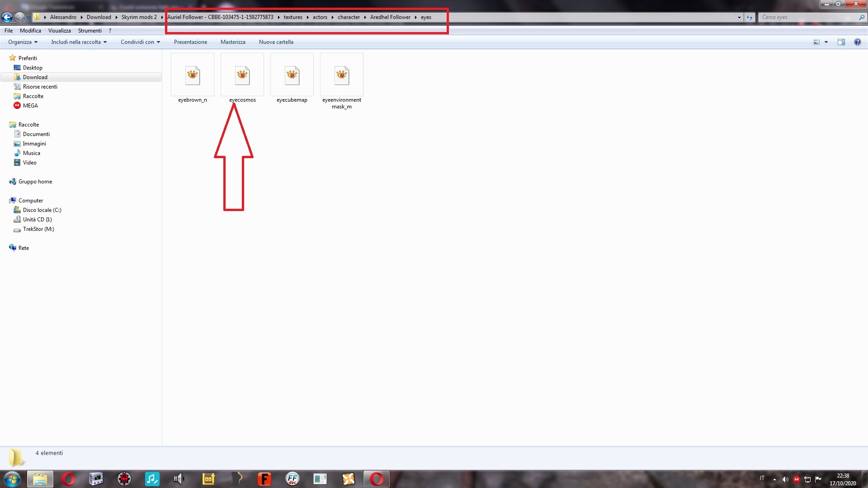The image size is (868, 488).
Task: Open the File menu
Action: point(9,31)
